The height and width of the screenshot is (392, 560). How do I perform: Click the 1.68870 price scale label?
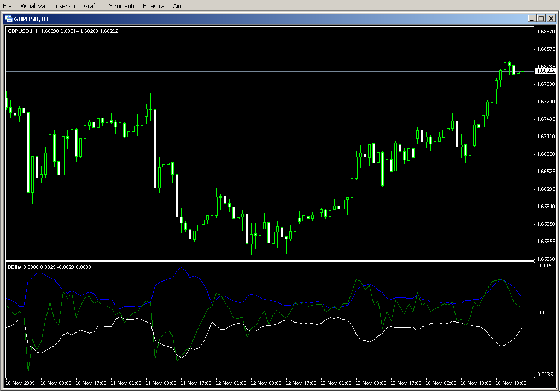546,31
